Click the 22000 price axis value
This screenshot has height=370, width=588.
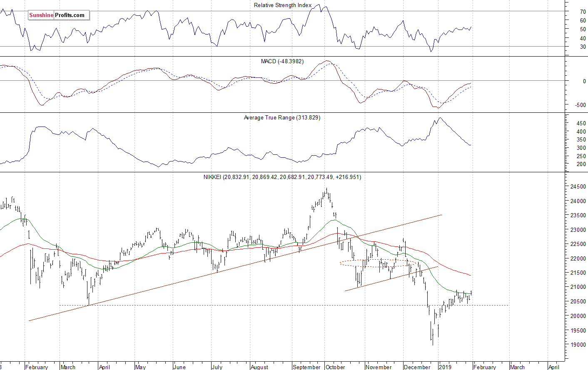[x=578, y=258]
